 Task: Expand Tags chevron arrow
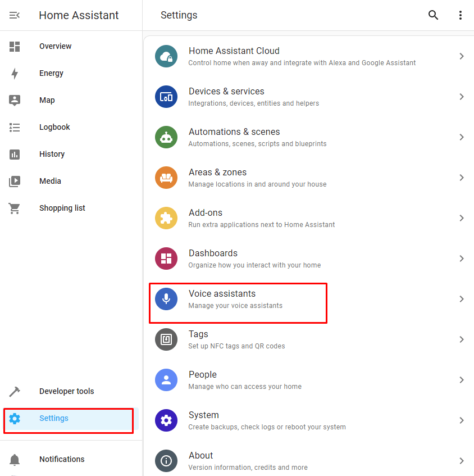[462, 339]
